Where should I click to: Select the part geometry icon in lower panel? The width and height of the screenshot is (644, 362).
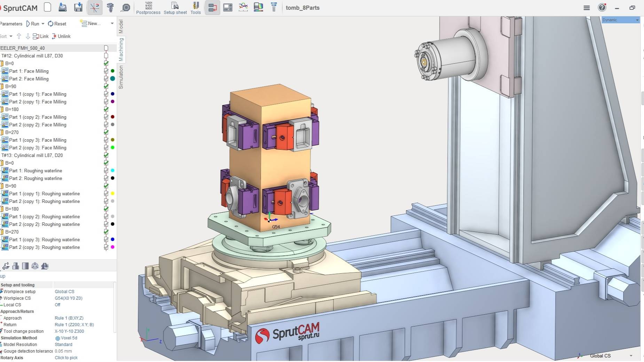(x=16, y=266)
